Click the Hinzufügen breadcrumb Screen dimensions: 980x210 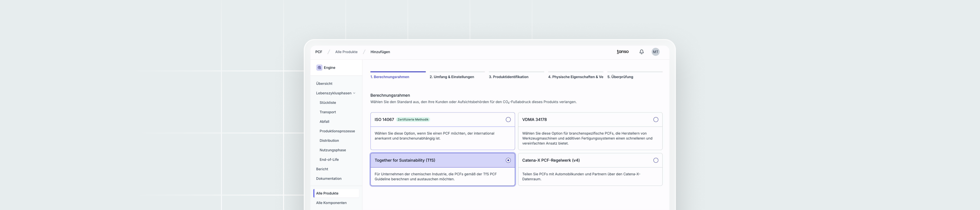(380, 52)
